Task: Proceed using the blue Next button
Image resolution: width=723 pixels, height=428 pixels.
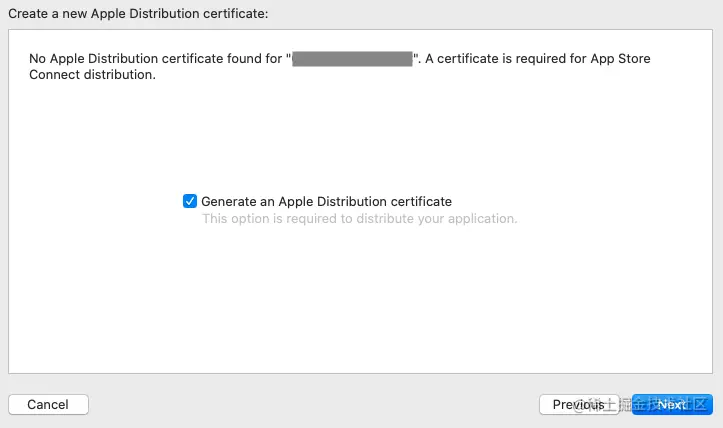Action: click(672, 404)
